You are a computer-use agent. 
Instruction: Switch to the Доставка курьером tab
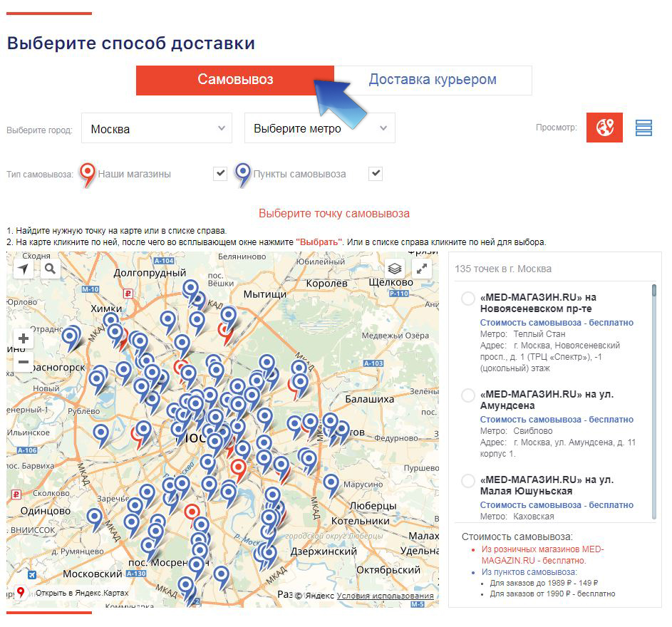tap(433, 80)
